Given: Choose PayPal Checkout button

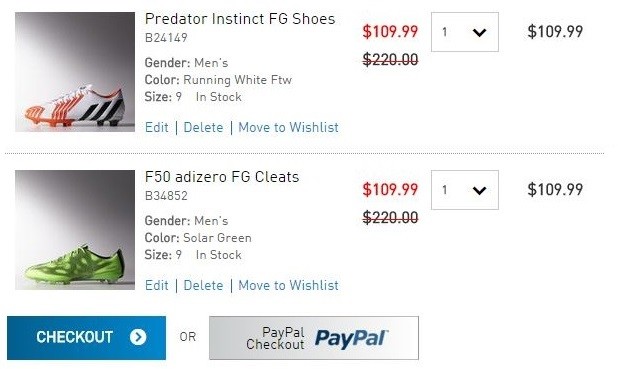Looking at the screenshot, I should 314,338.
